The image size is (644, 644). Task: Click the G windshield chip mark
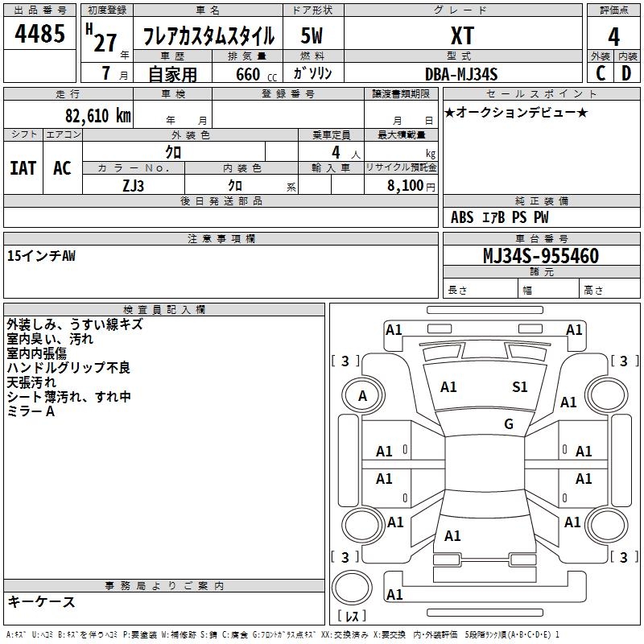[x=509, y=424]
